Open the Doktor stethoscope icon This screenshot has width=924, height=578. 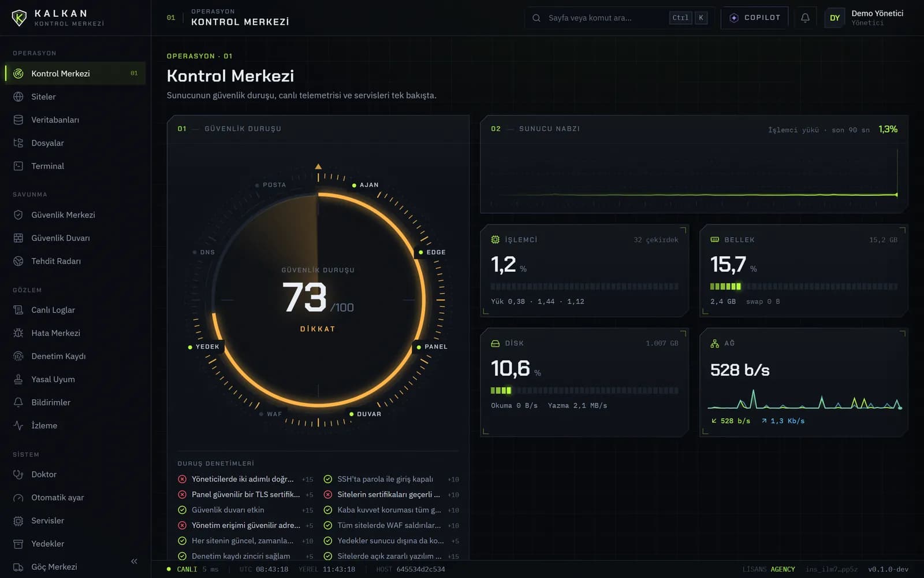click(x=18, y=474)
